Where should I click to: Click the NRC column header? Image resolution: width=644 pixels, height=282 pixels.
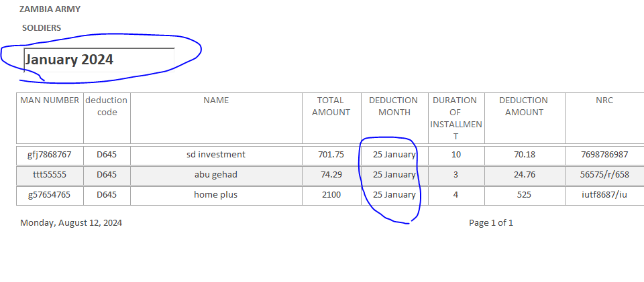click(x=604, y=100)
